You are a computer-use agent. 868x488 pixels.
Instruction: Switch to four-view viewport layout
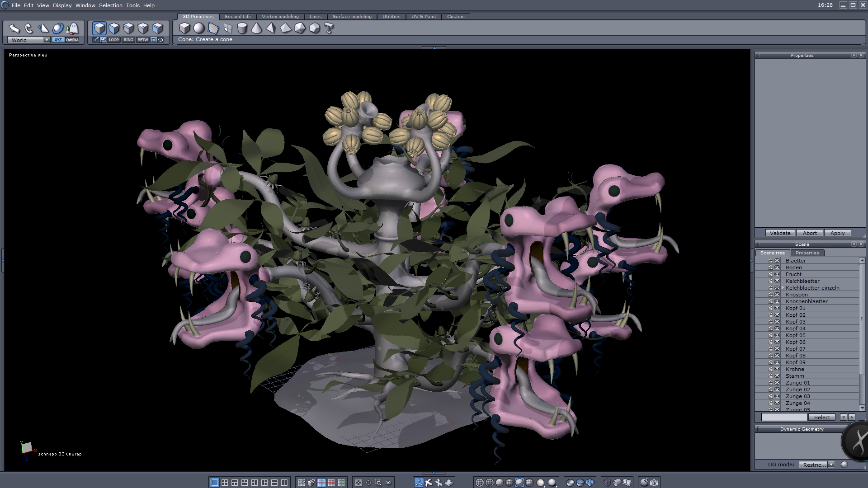(x=225, y=483)
